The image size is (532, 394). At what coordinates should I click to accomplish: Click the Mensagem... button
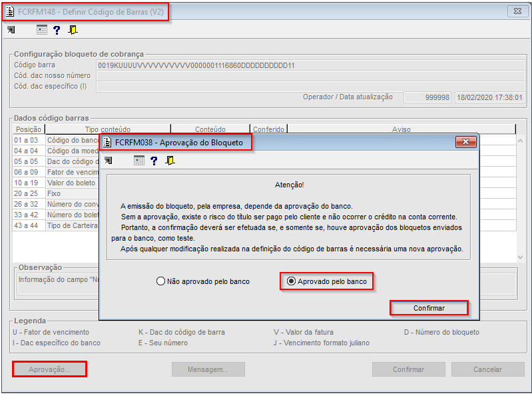pyautogui.click(x=208, y=369)
